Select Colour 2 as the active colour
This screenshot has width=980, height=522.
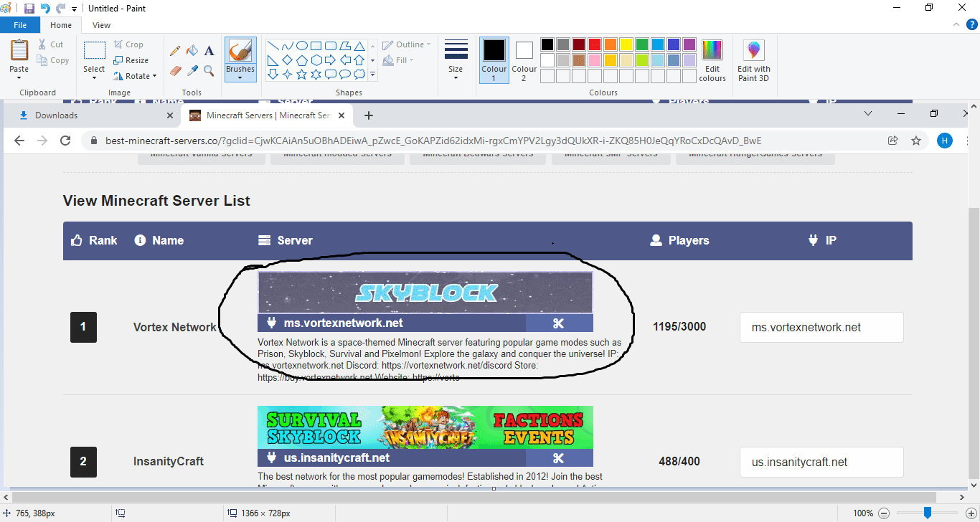click(524, 60)
